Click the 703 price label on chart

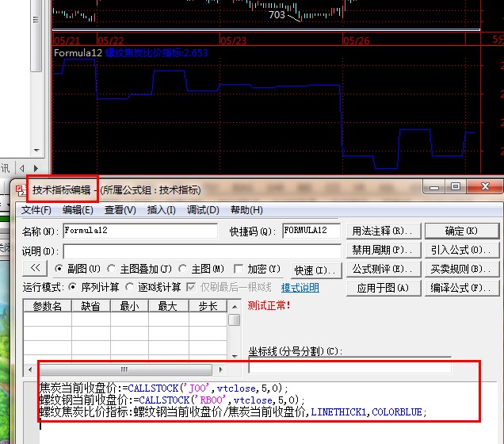(277, 14)
